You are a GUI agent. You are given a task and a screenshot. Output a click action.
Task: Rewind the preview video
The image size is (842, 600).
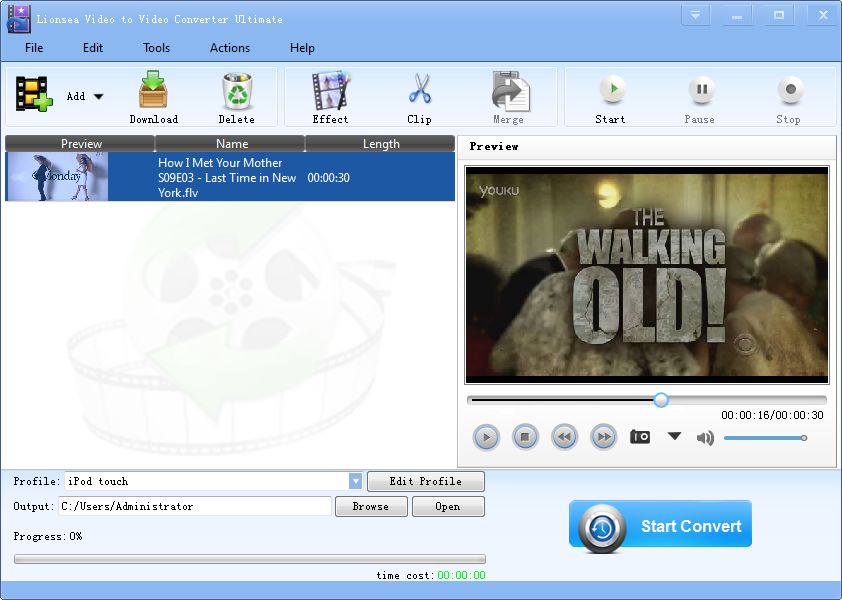click(564, 437)
